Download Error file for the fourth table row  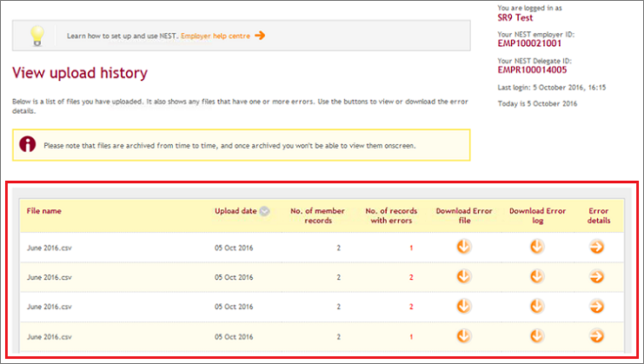(464, 336)
